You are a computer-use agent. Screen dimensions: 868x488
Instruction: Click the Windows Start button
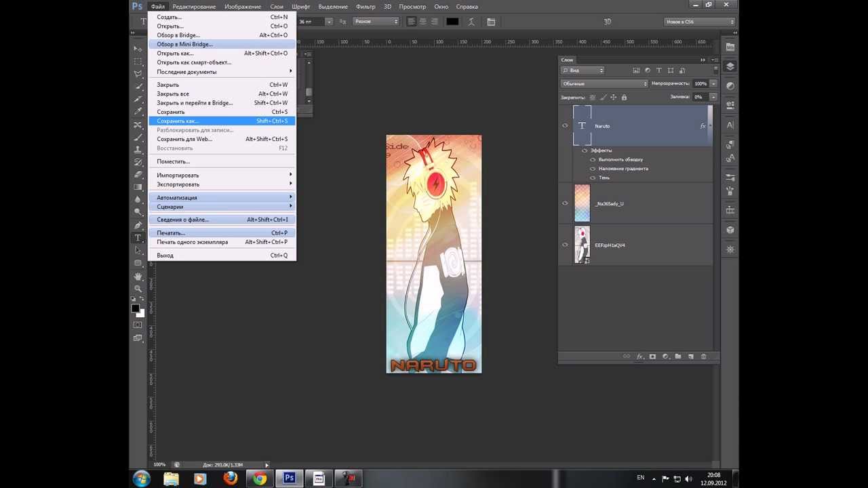pos(142,478)
